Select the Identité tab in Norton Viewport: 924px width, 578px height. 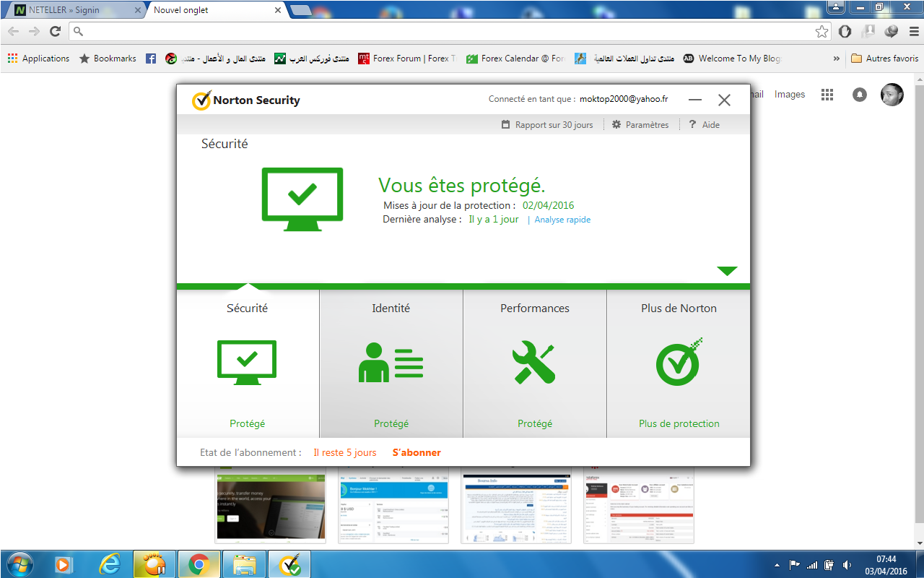point(391,363)
